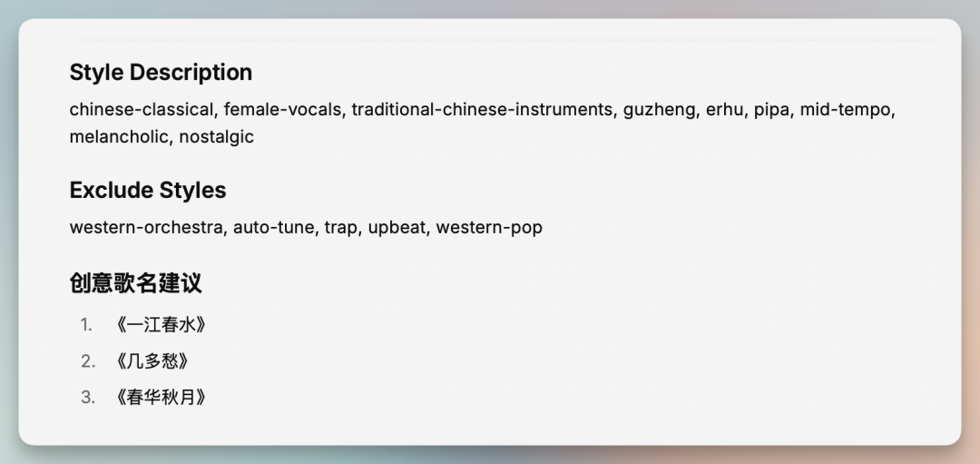Click the word pipa in description
Viewport: 980px width, 464px height.
click(x=771, y=110)
